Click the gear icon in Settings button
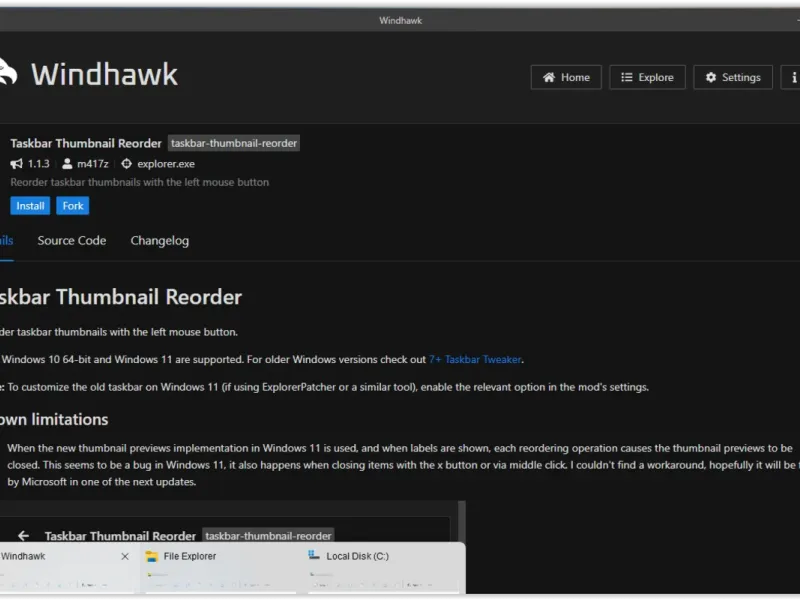Image resolution: width=800 pixels, height=600 pixels. [x=711, y=78]
